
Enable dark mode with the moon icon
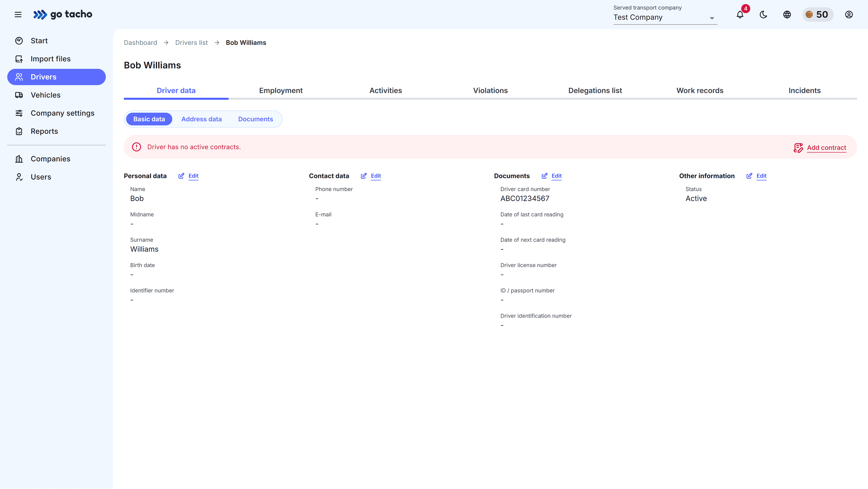[763, 14]
